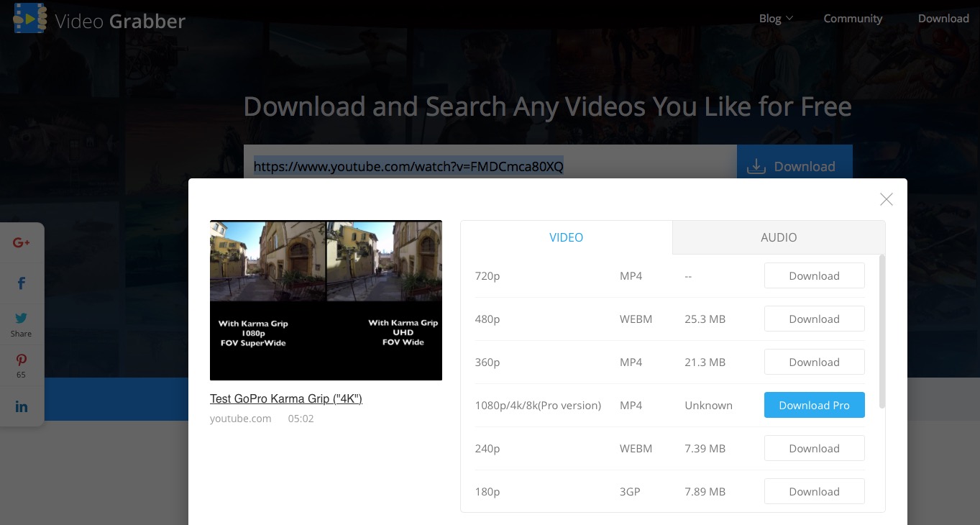Switch to the VIDEO tab
The image size is (980, 525).
pos(567,237)
